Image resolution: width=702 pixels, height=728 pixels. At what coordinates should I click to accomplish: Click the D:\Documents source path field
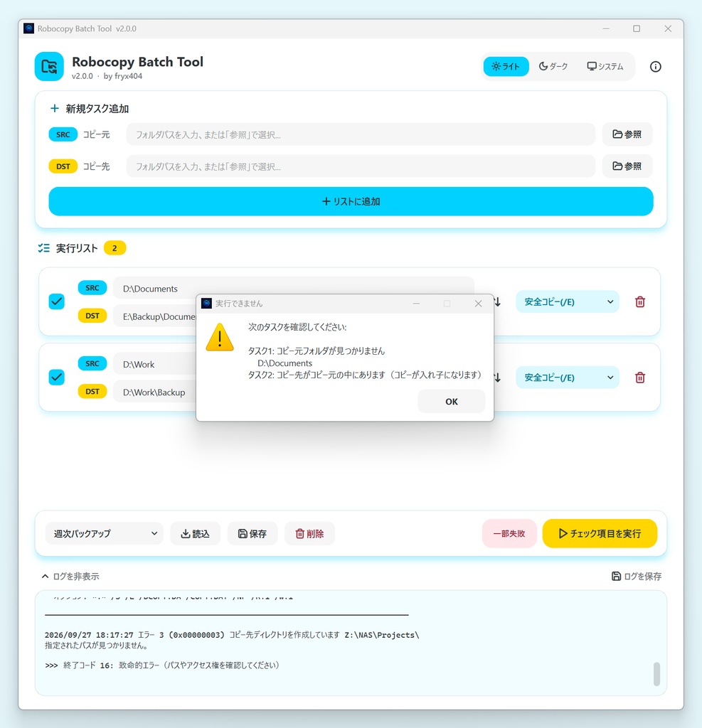pyautogui.click(x=294, y=289)
